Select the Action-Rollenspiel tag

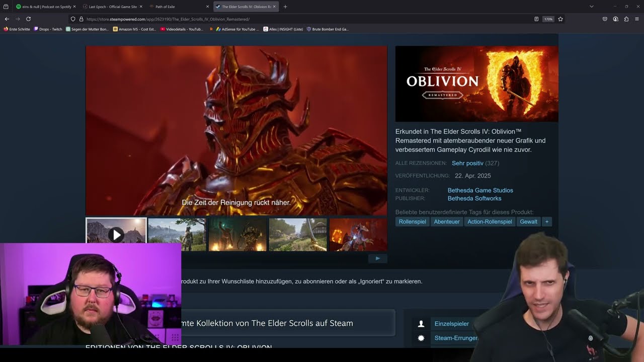(490, 222)
